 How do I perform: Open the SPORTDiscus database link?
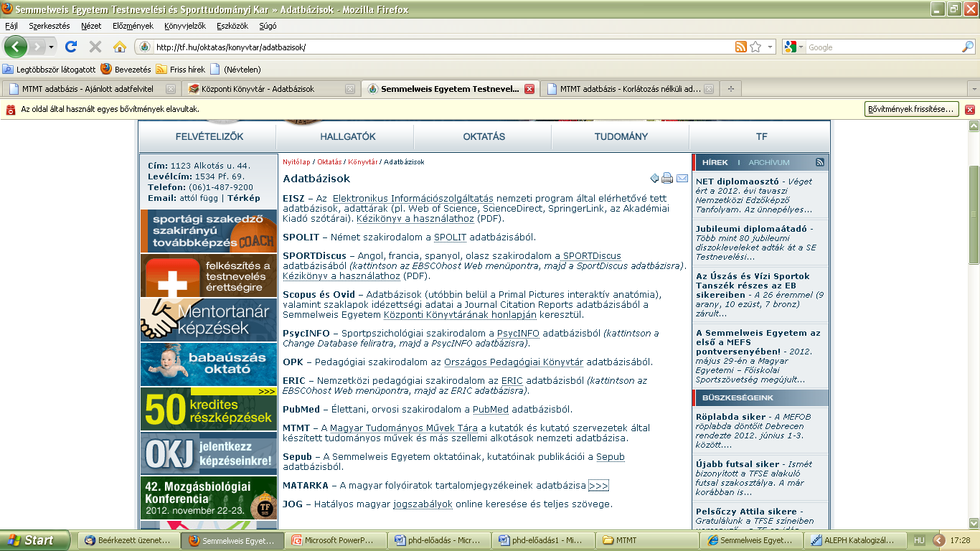tap(592, 256)
